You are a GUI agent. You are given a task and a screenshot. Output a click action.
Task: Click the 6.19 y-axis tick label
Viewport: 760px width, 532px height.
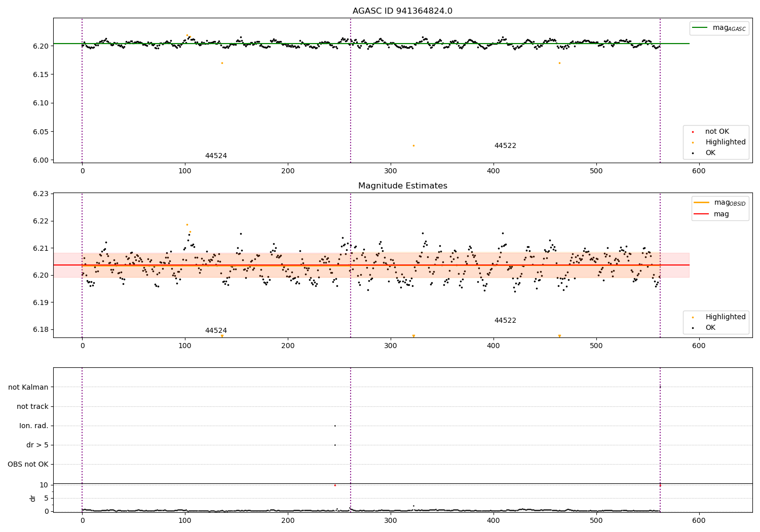click(41, 302)
